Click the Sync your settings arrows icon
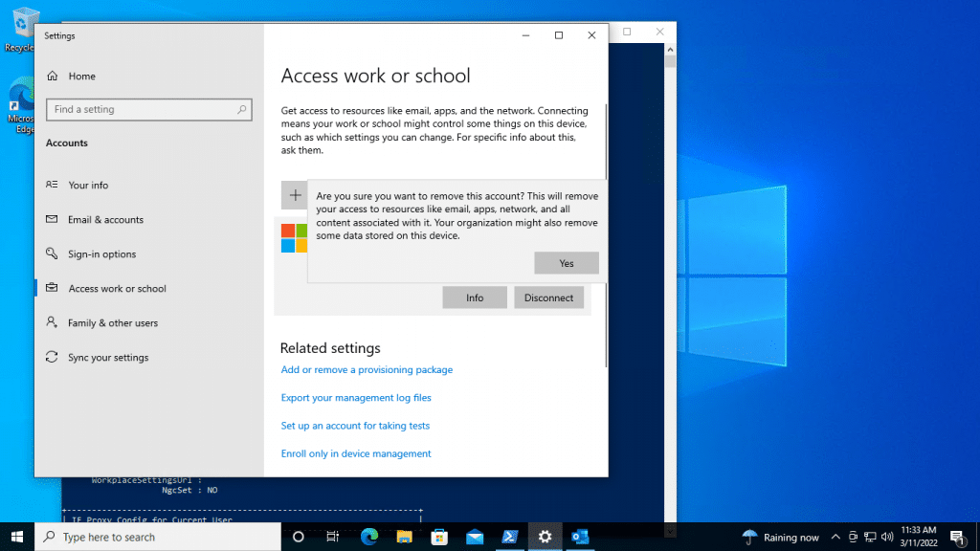Image resolution: width=980 pixels, height=551 pixels. tap(52, 357)
